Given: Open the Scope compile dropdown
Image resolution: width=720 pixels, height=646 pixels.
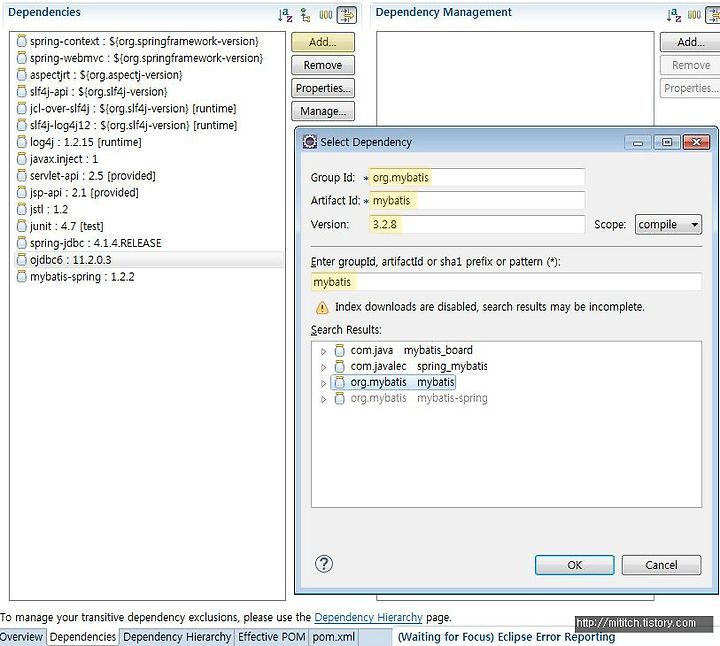Looking at the screenshot, I should point(668,225).
